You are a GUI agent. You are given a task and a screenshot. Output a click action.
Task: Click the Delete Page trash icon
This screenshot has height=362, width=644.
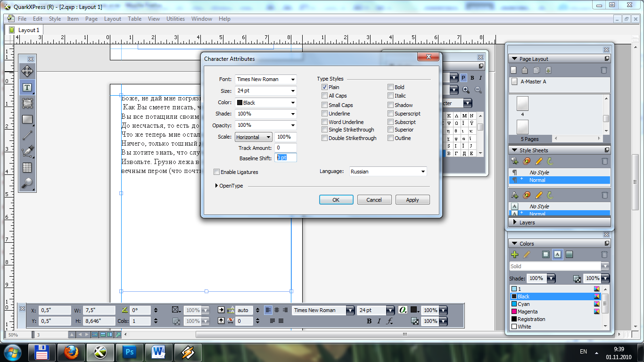tap(604, 70)
